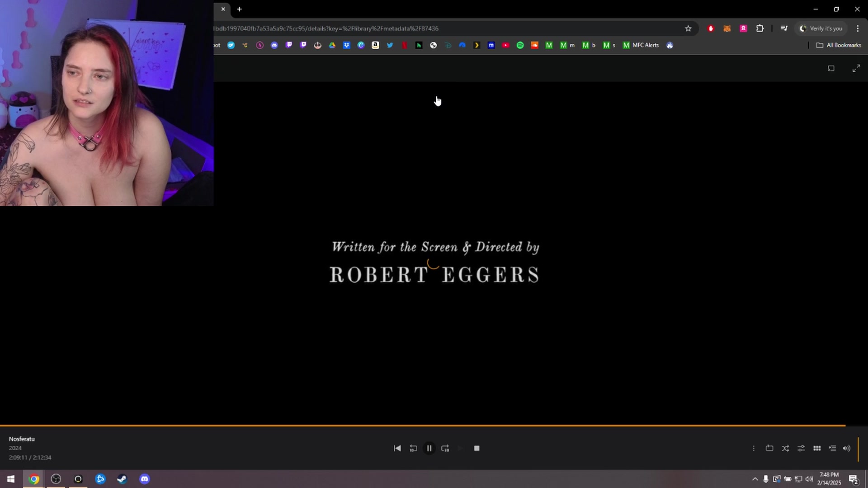
Task: Minimize the player with the top-right icon
Action: click(831, 68)
